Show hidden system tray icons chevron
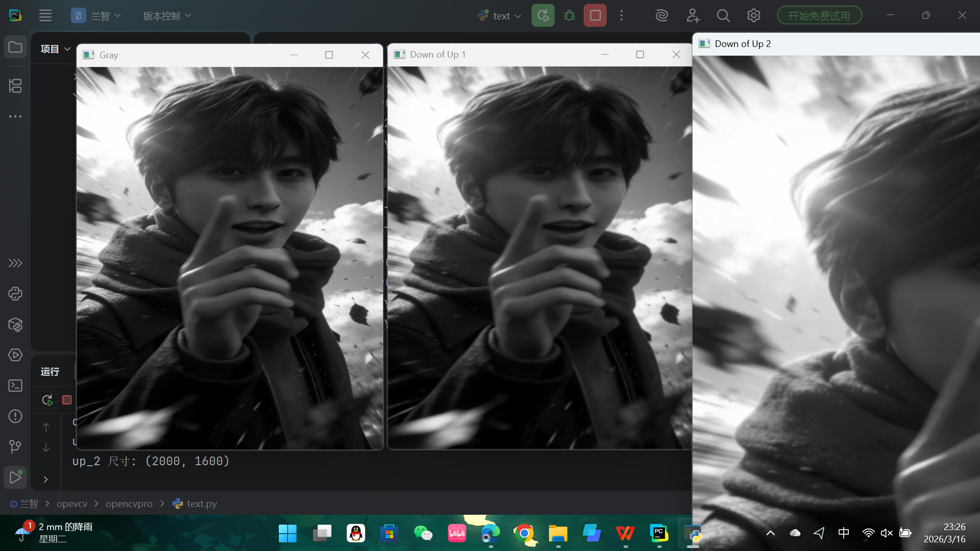The width and height of the screenshot is (980, 551). (771, 533)
